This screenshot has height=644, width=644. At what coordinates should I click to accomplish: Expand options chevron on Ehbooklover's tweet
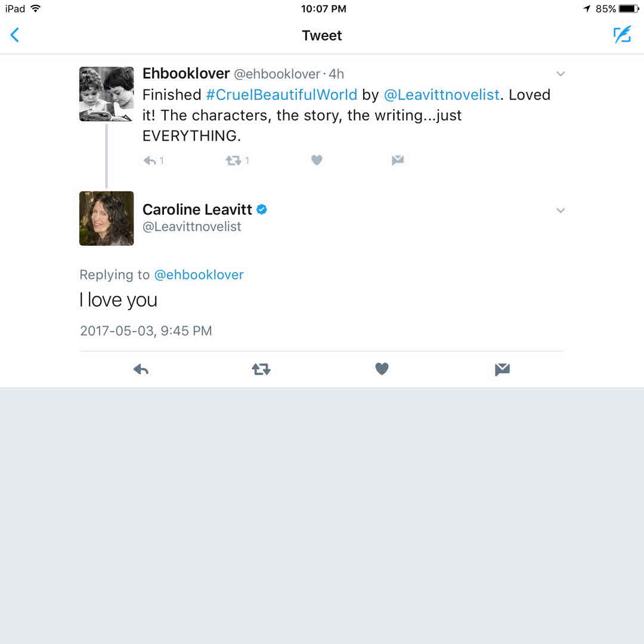tap(561, 74)
